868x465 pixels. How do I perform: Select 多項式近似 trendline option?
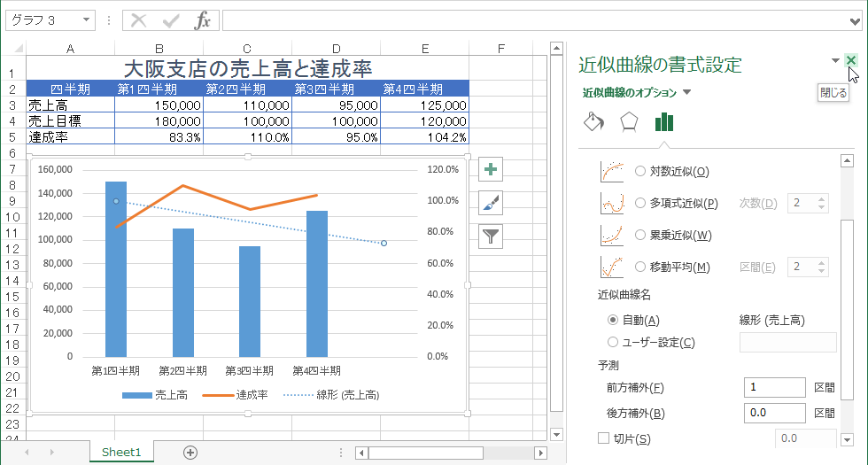click(676, 203)
